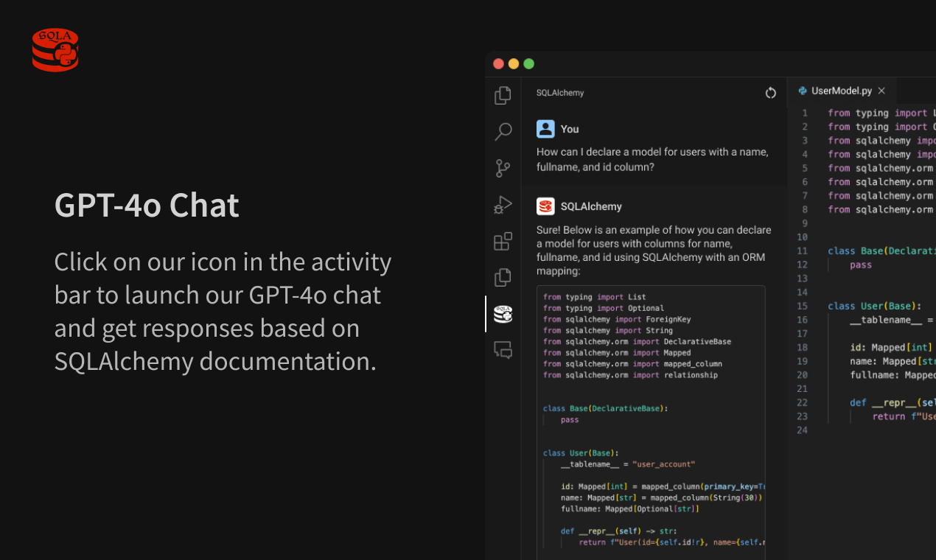This screenshot has width=936, height=560.
Task: Click line number 24 in editor gutter
Action: [803, 430]
